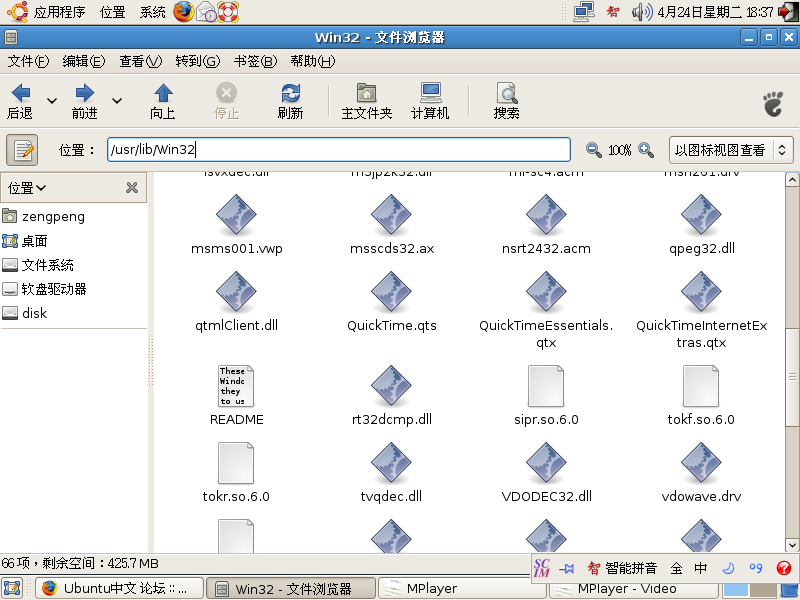Viewport: 800px width, 600px height.
Task: Click the vertical scrollbar thumb
Action: (x=792, y=377)
